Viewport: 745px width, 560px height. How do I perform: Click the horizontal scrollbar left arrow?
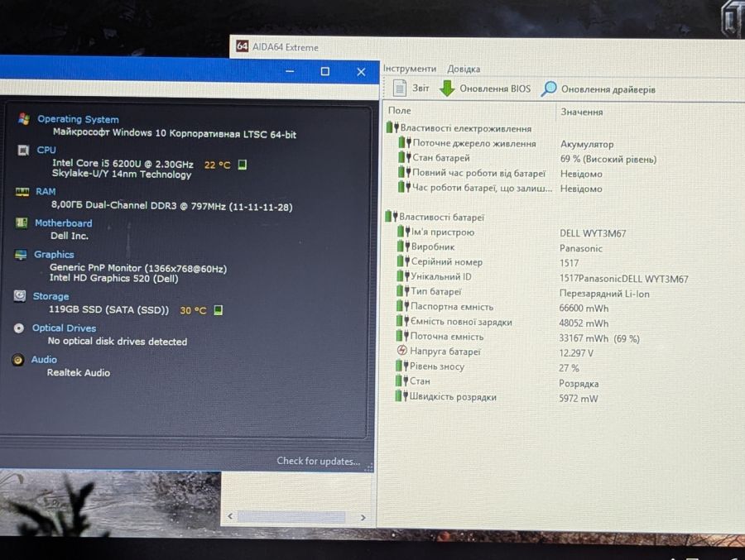(230, 516)
